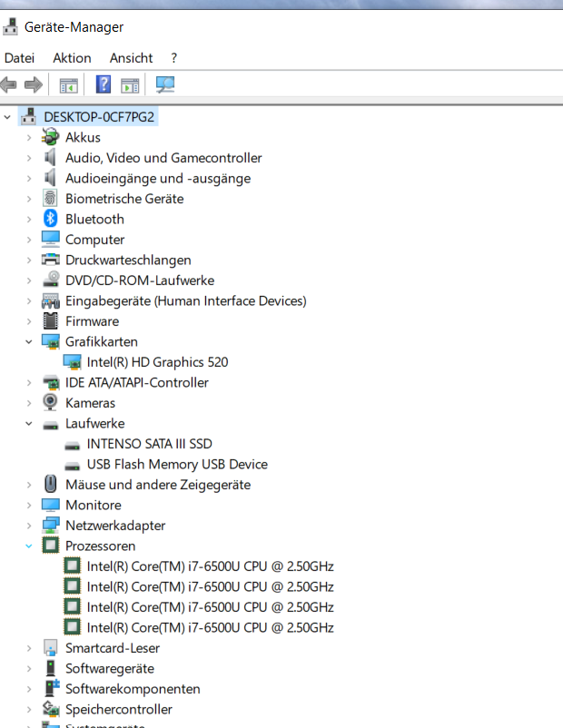The image size is (563, 728).
Task: Select the IDE ATA/ATAPI-Controller label
Action: 136,382
